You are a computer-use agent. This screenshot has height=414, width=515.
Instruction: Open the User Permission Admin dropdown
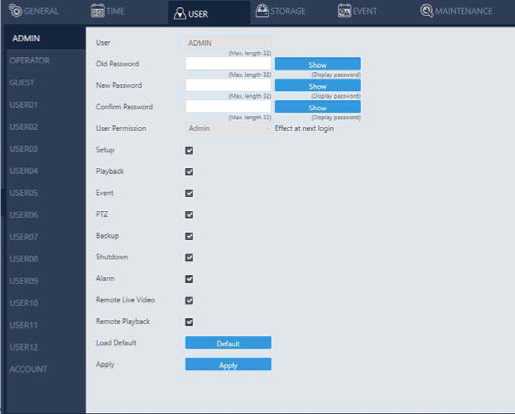(x=228, y=128)
